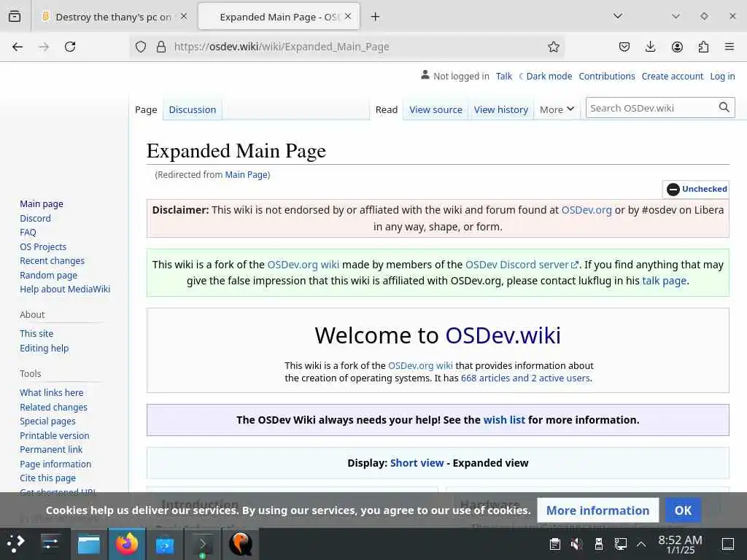Click the Main Page redirect link
Screen dimensions: 747x560
[x=247, y=175]
